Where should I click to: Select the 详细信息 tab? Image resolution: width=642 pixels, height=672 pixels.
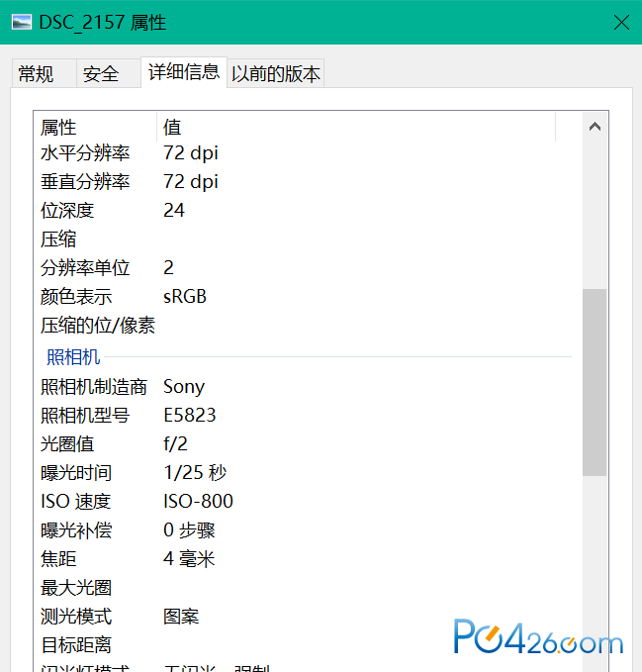184,72
